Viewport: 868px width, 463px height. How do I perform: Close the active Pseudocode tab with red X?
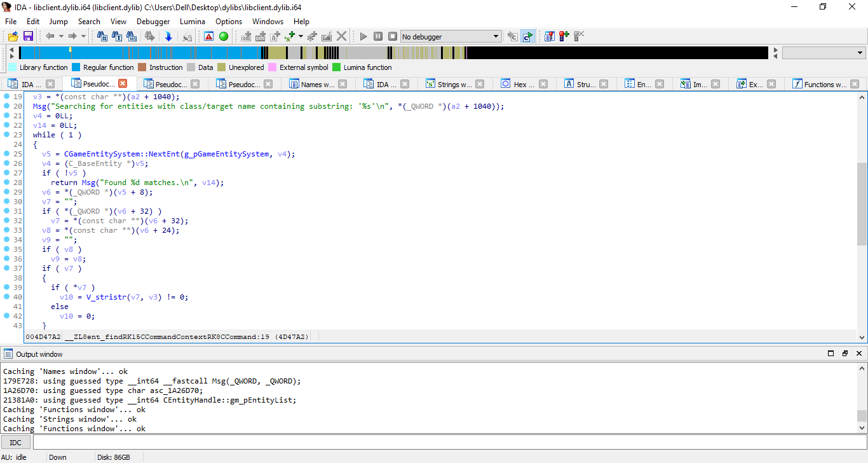pyautogui.click(x=123, y=83)
